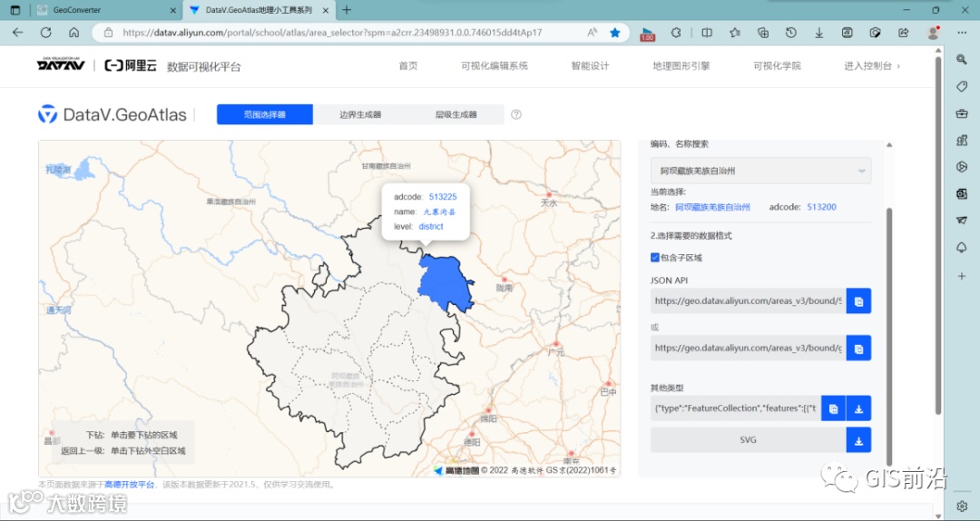The width and height of the screenshot is (980, 521).
Task: Click the 阿里云 logo
Action: (131, 65)
